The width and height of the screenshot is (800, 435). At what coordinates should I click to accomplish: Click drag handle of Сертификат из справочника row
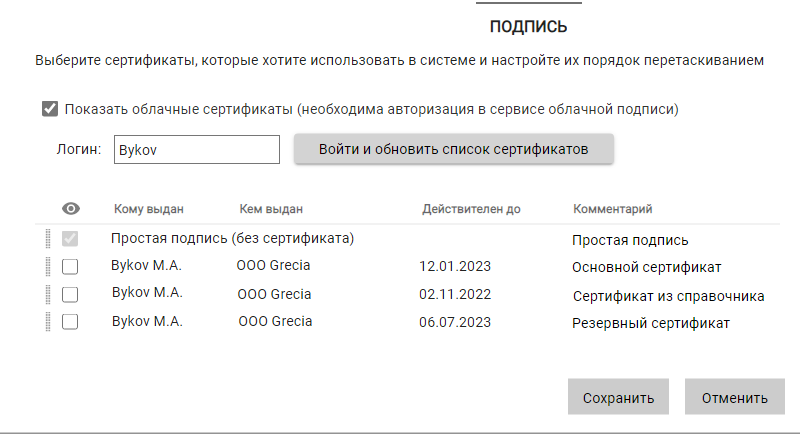pyautogui.click(x=47, y=294)
